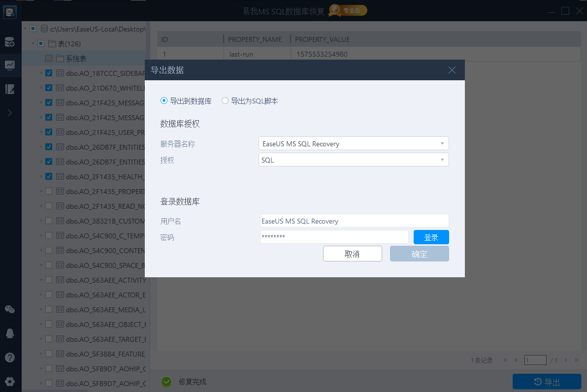Viewport: 587px width, 392px height.
Task: Click the QQ penguin icon
Action: pos(10,333)
